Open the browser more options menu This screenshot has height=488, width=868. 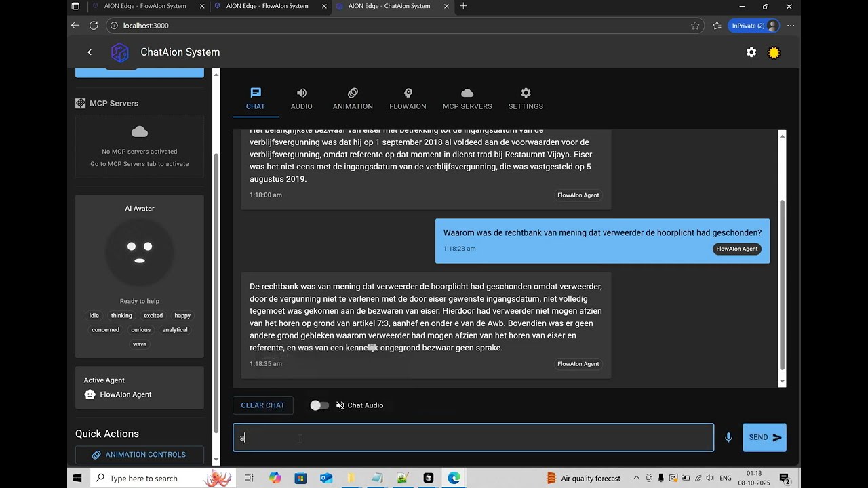[x=791, y=26]
